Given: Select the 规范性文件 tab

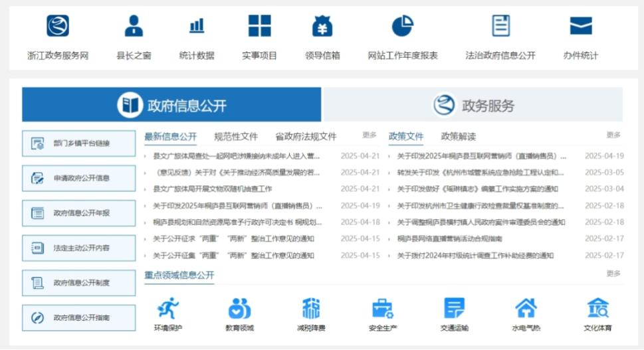Looking at the screenshot, I should 236,137.
